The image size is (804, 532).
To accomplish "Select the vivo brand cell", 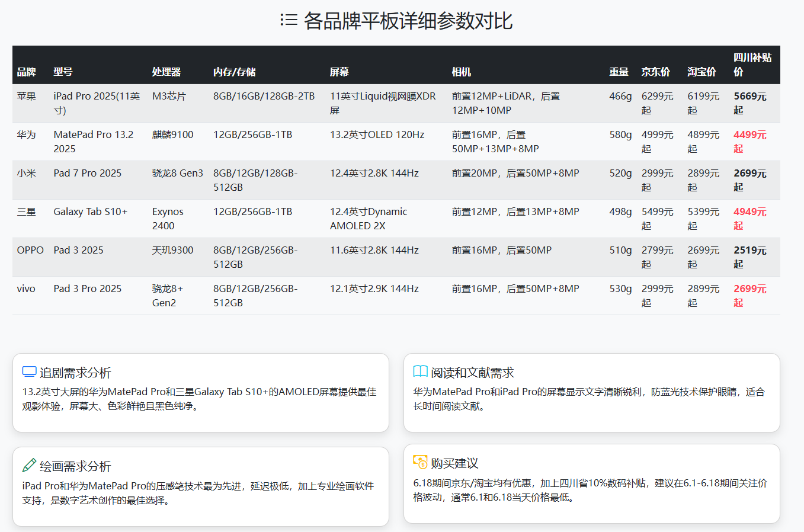I will pos(26,289).
